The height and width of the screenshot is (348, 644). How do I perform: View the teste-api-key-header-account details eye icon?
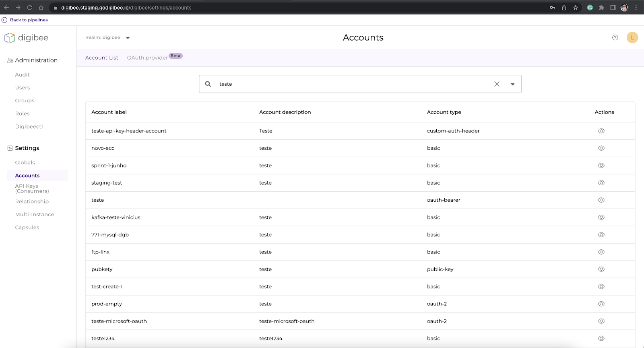tap(601, 131)
